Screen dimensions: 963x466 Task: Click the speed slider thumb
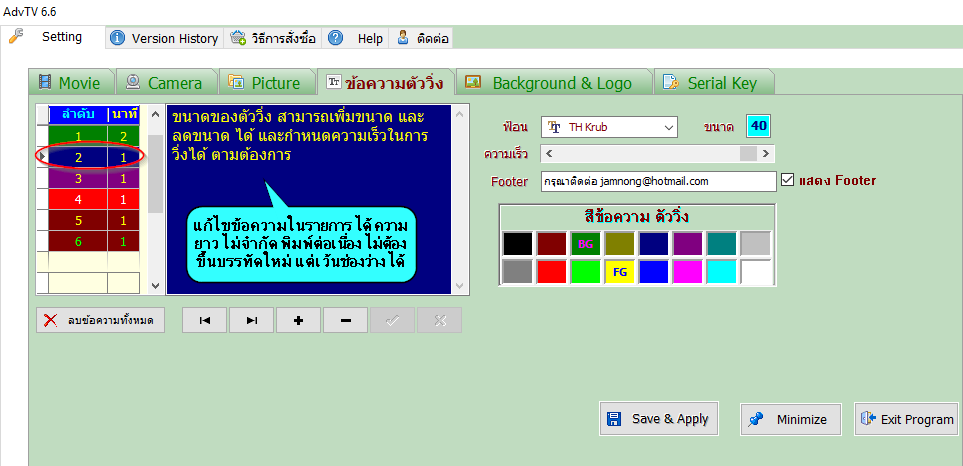[x=748, y=153]
